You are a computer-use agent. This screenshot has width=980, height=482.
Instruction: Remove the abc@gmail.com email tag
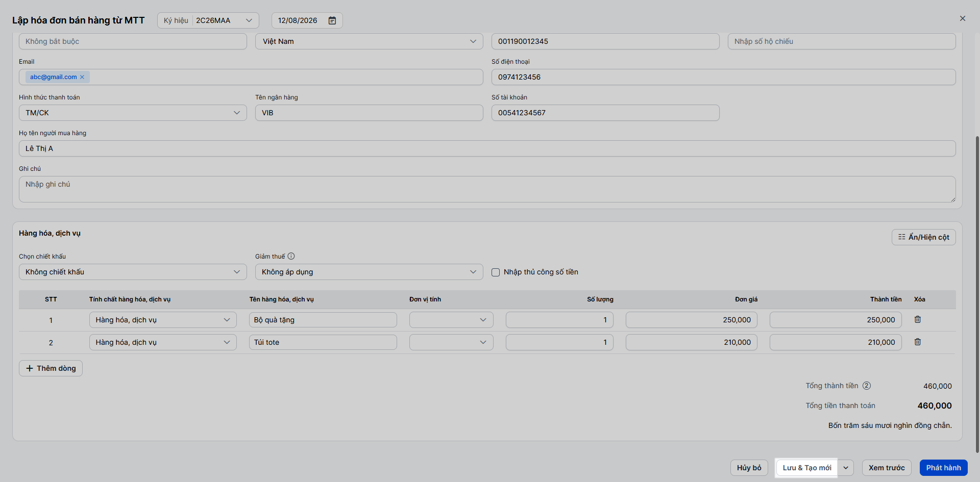82,77
